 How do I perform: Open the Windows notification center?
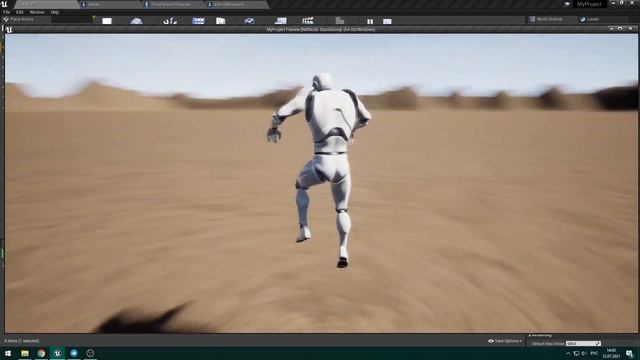(x=630, y=353)
